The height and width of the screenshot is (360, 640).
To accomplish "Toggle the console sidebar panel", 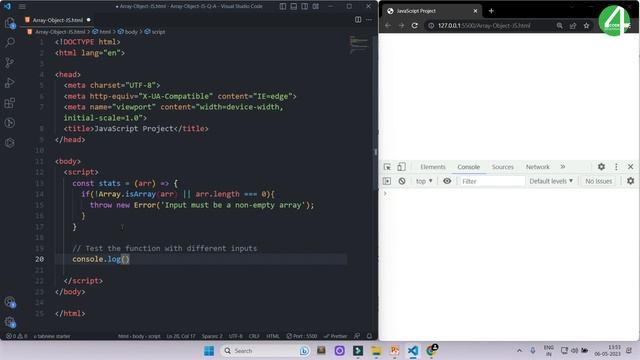I will [387, 181].
